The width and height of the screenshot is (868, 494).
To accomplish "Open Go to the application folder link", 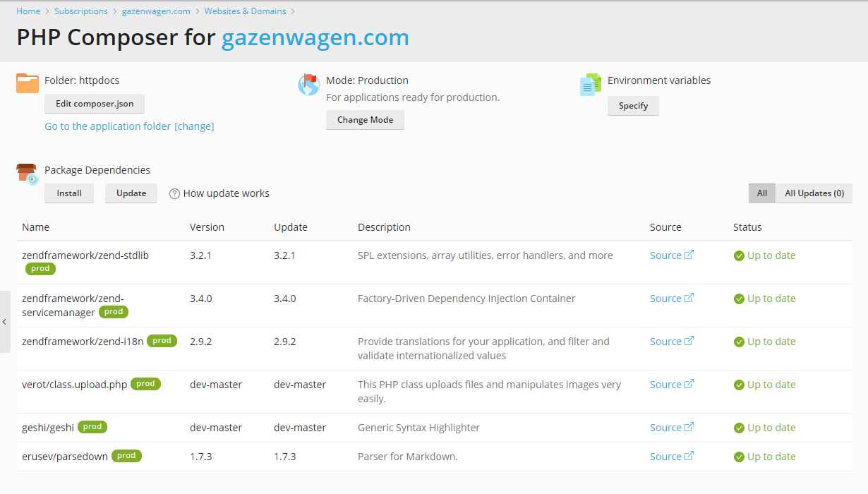I will point(107,126).
